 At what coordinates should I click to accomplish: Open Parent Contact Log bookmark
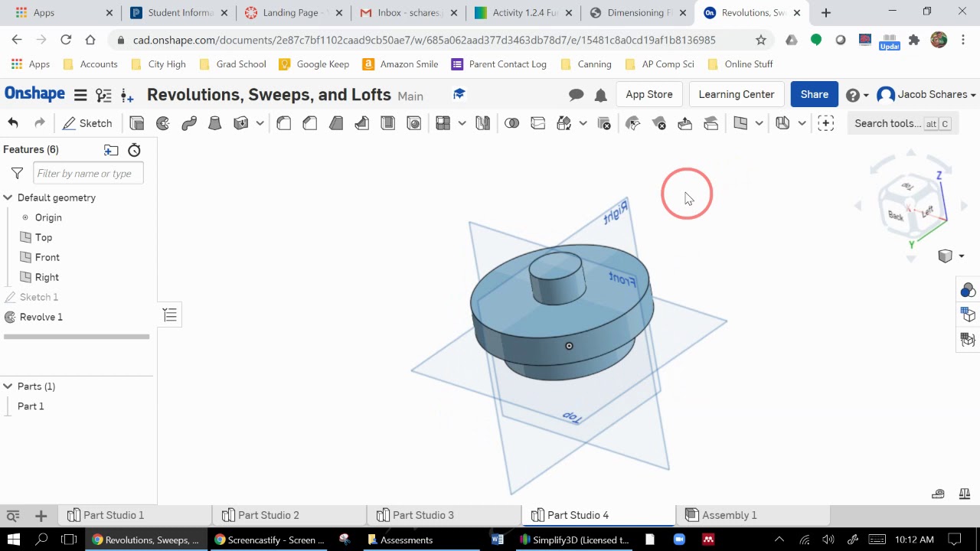click(499, 64)
